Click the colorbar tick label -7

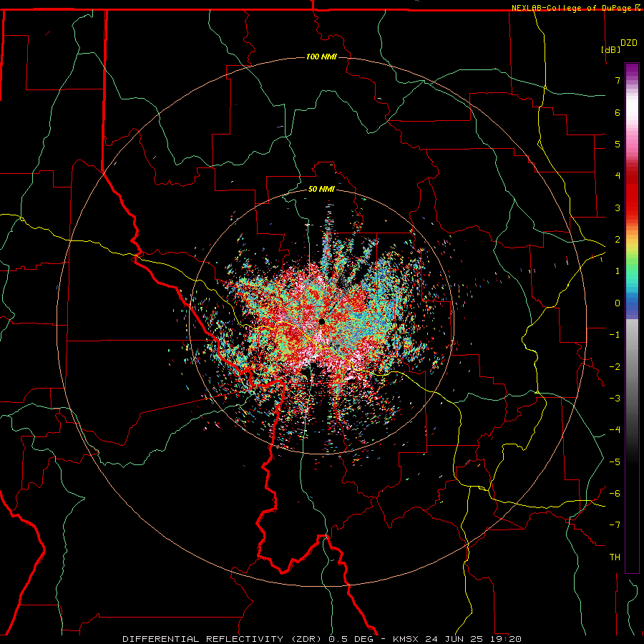pos(615,525)
